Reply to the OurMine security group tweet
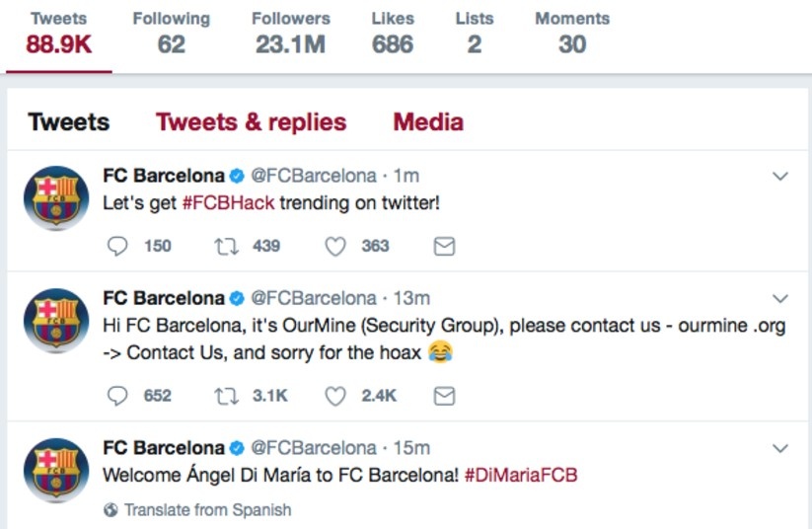This screenshot has width=812, height=529. [x=117, y=396]
